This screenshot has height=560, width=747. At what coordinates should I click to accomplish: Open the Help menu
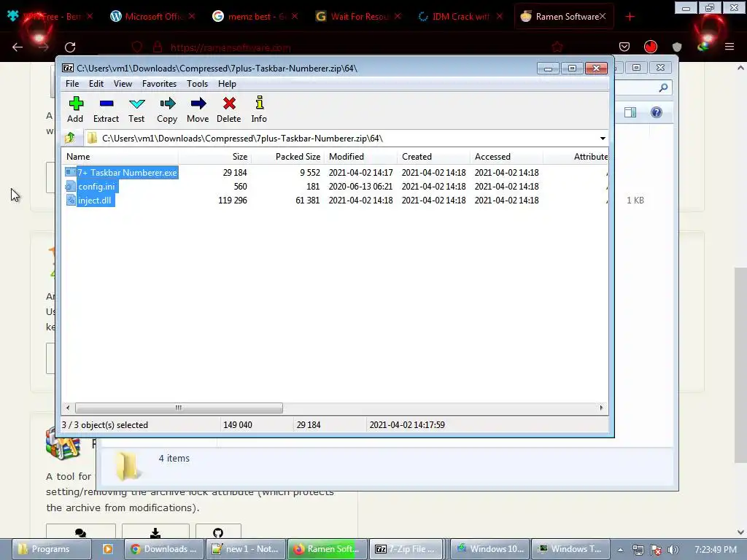click(x=228, y=84)
